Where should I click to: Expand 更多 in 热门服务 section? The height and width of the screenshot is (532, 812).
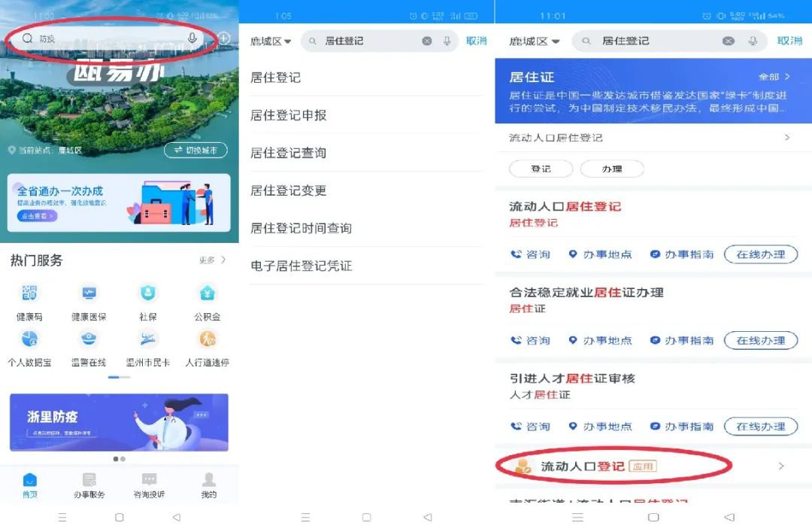coord(212,260)
